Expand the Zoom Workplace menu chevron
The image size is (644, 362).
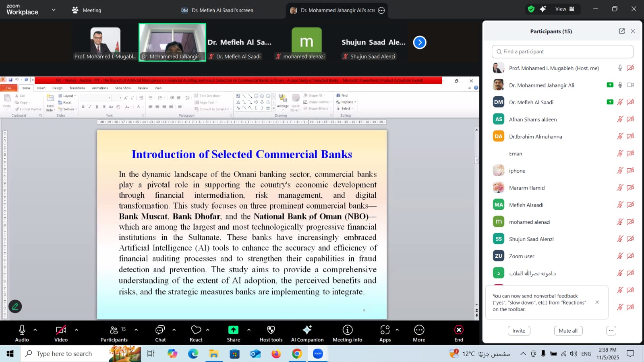point(54,10)
